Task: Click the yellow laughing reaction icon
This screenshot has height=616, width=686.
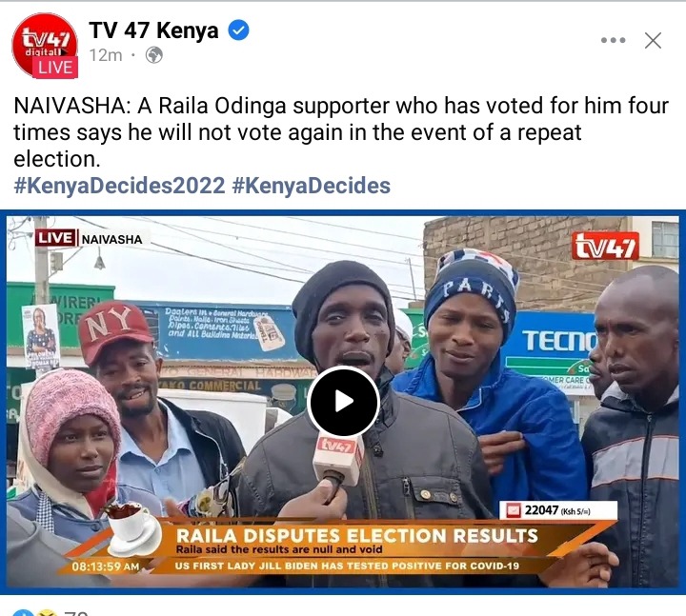Action: [x=47, y=612]
